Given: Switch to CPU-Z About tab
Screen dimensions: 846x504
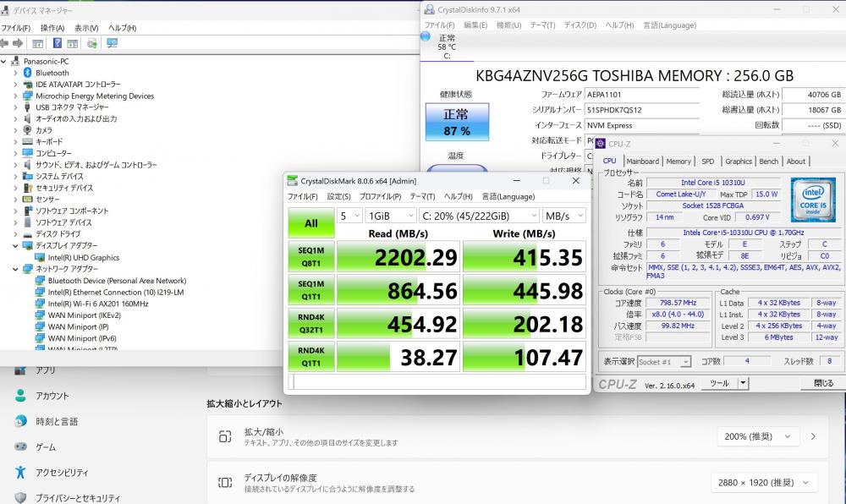Looking at the screenshot, I should pyautogui.click(x=796, y=162).
